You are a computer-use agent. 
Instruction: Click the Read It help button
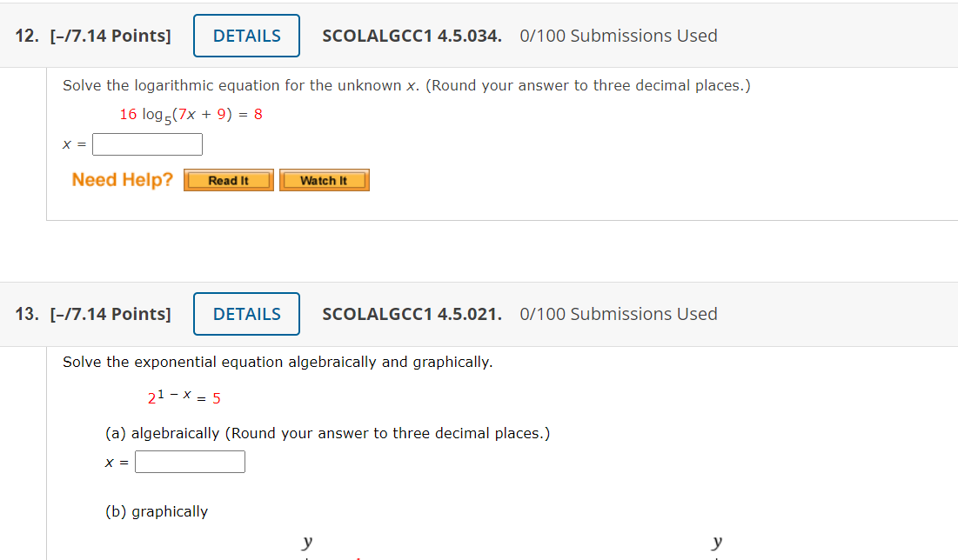tap(228, 180)
